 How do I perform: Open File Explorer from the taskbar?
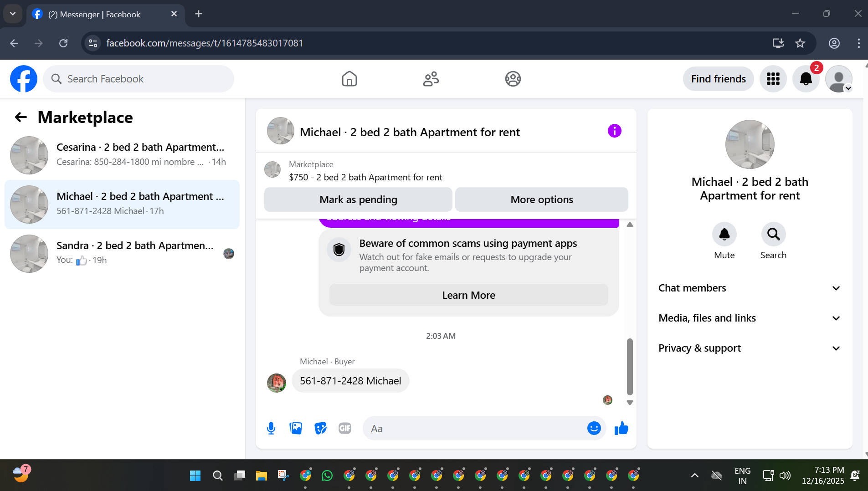pyautogui.click(x=262, y=476)
